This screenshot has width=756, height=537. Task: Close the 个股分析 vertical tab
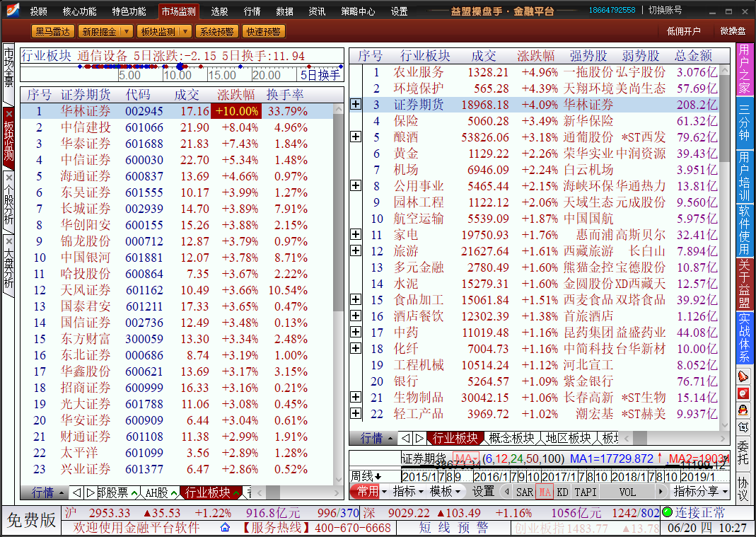pyautogui.click(x=8, y=178)
